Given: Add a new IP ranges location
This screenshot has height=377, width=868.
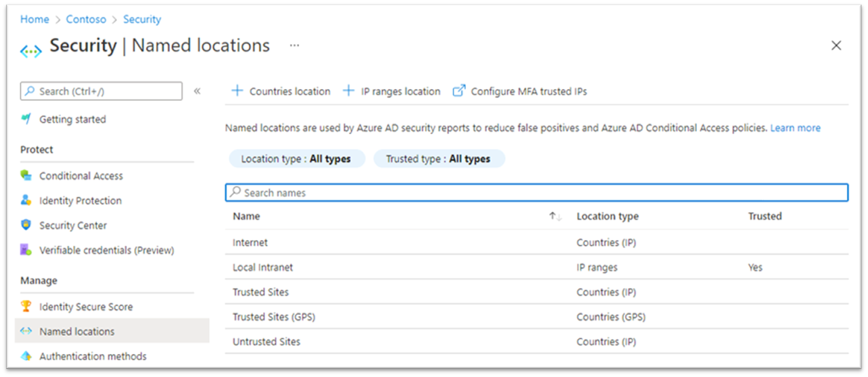Looking at the screenshot, I should (x=392, y=91).
